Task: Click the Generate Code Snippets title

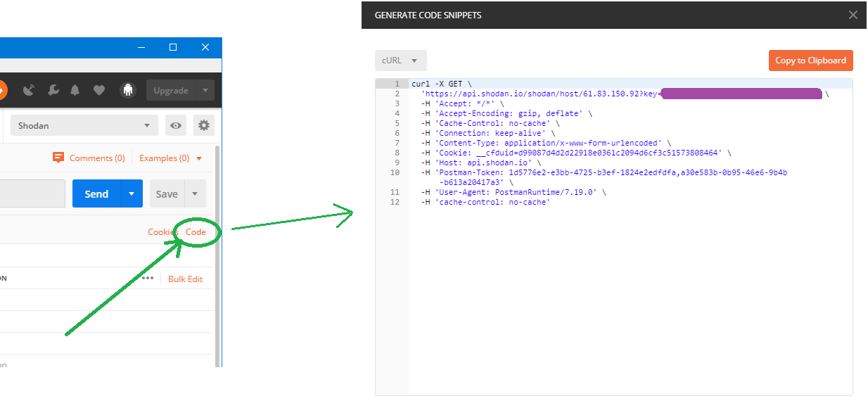Action: point(428,15)
